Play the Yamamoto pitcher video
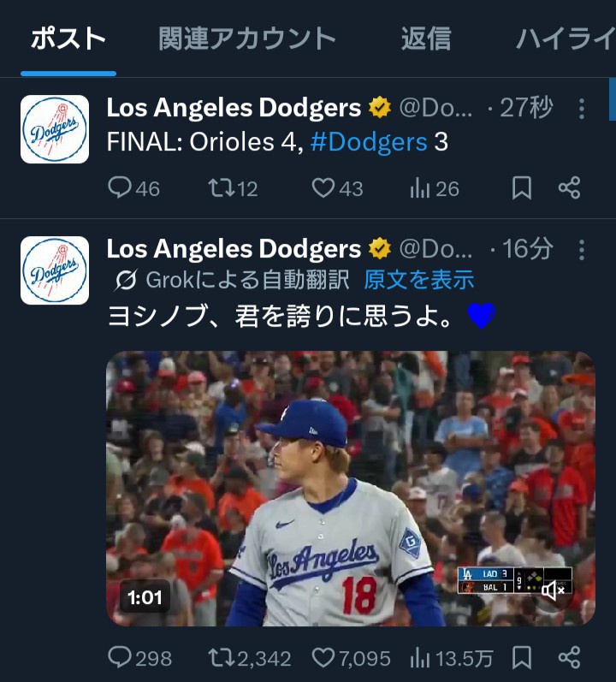 (350, 488)
